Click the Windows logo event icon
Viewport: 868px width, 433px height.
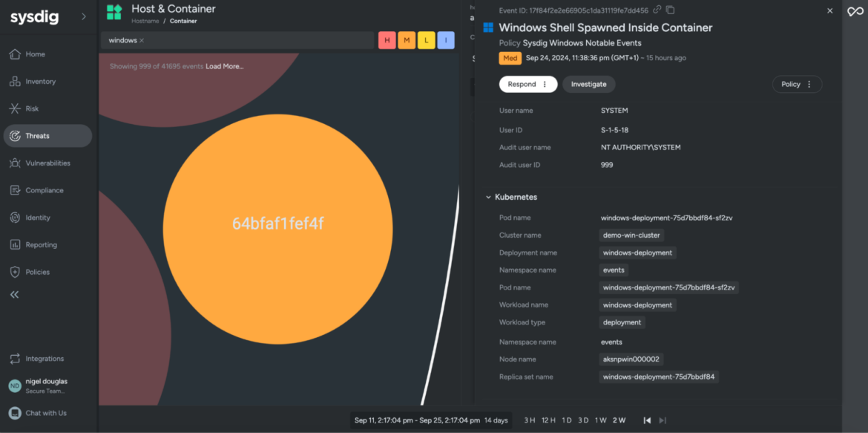[x=488, y=27]
